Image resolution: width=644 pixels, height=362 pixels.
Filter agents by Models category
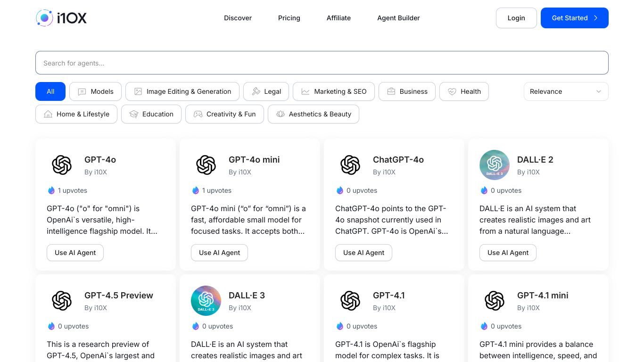pos(95,91)
